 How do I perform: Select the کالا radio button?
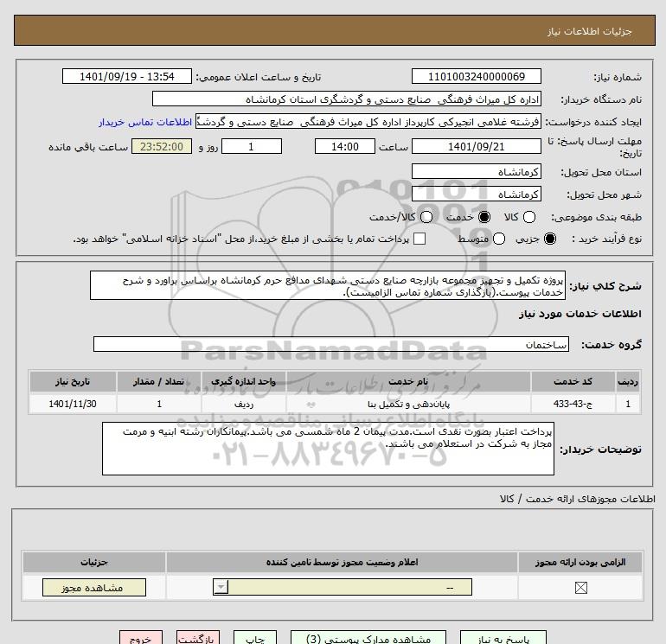click(529, 217)
